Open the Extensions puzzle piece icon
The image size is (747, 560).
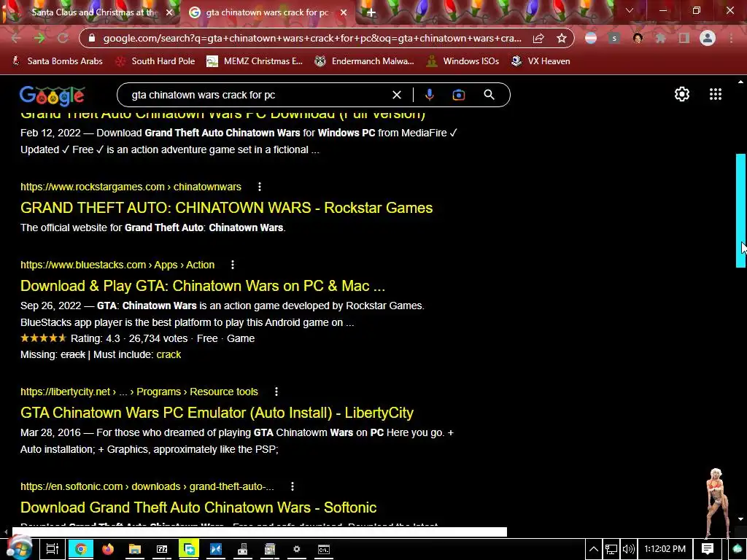[x=661, y=38]
